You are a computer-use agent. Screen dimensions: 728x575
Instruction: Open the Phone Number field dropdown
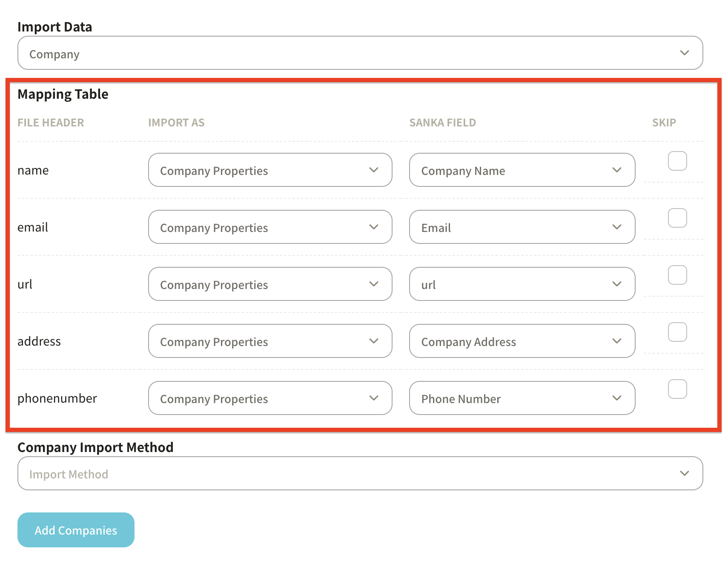coord(522,398)
